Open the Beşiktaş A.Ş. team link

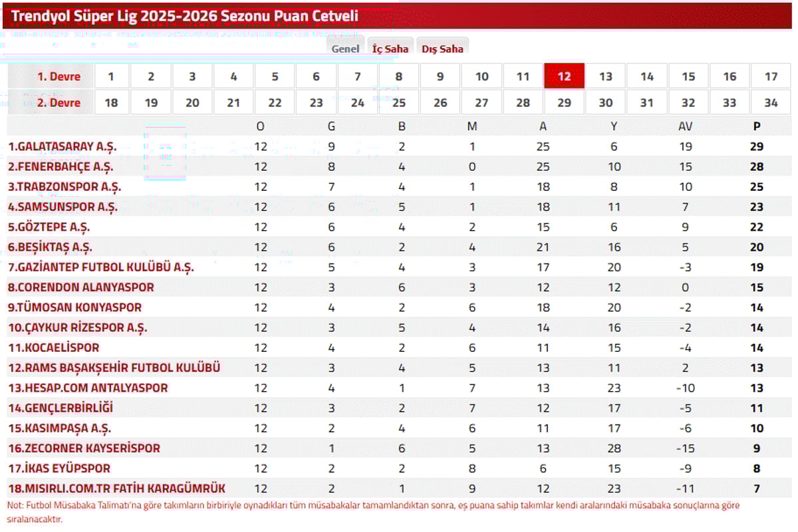click(x=50, y=247)
